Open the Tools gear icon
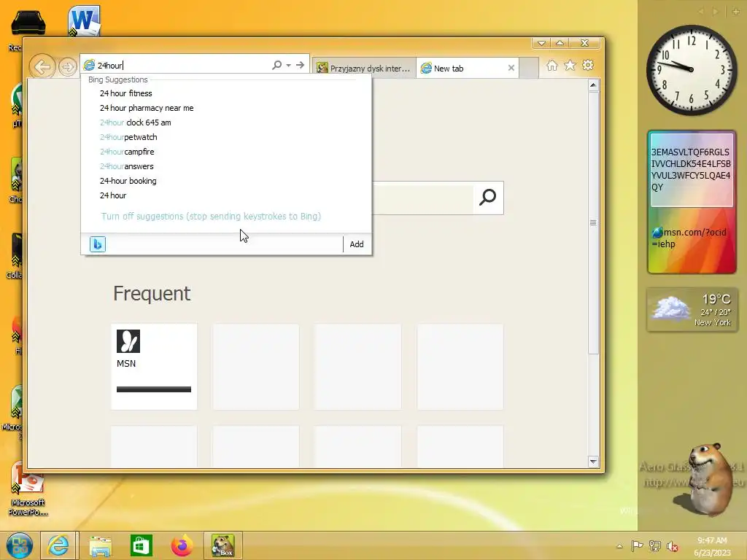Screen dimensions: 747x560 point(588,65)
